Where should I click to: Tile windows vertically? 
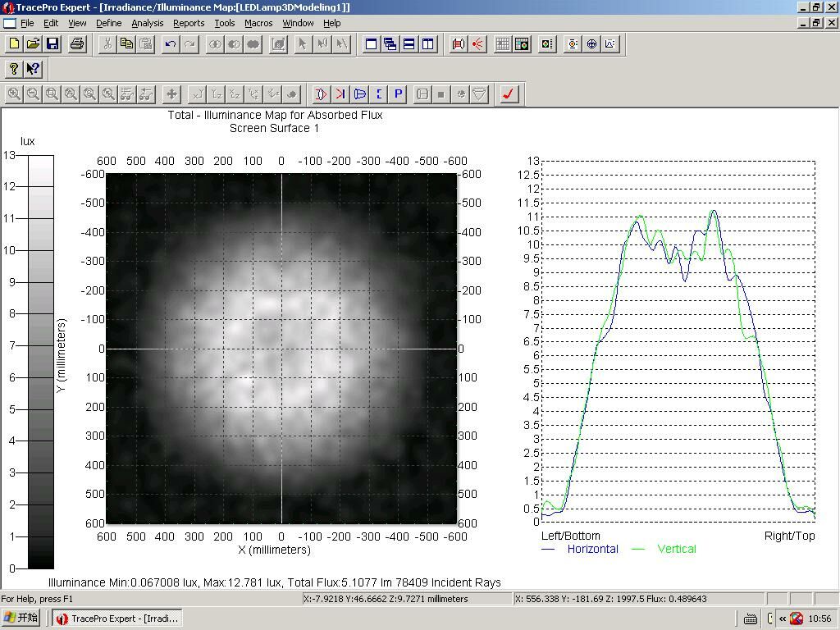pos(427,44)
